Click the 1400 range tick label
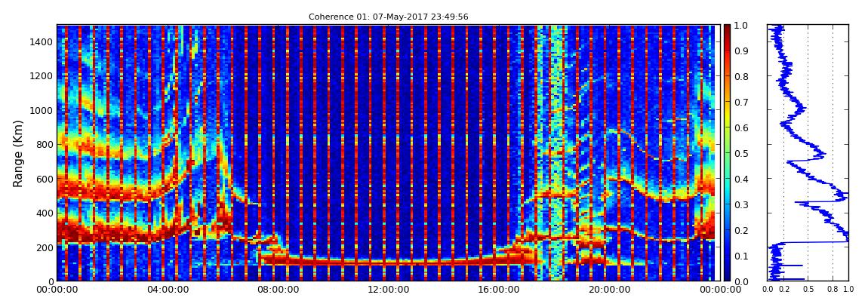 click(x=41, y=41)
